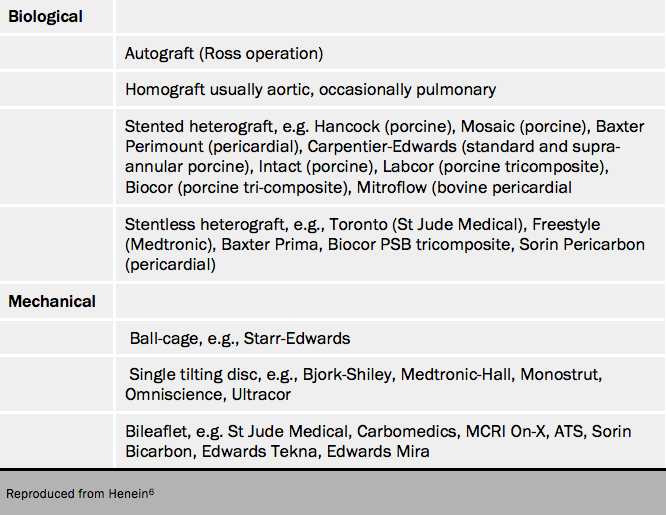This screenshot has height=515, width=666.
Task: Select the Autograft (Ross operation) row
Action: 224,53
